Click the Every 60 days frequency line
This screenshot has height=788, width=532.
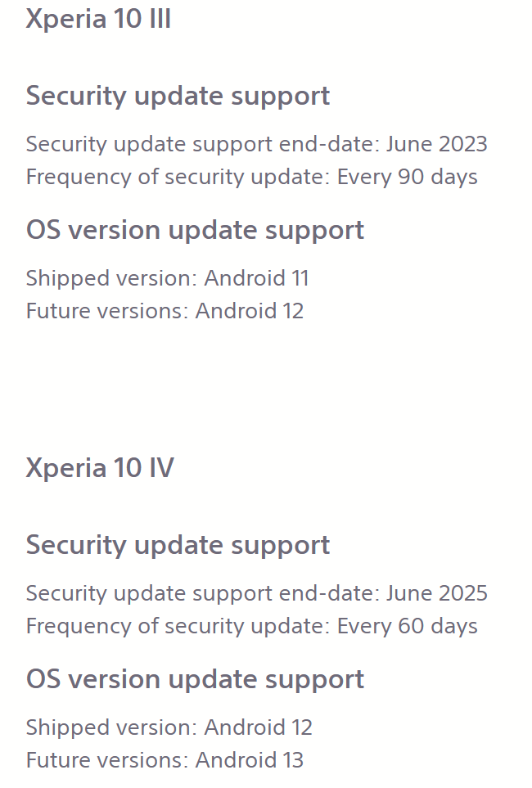[251, 627]
